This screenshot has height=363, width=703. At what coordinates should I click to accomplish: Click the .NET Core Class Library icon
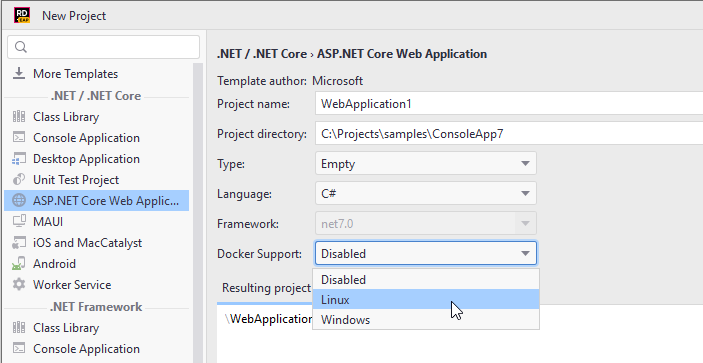pyautogui.click(x=19, y=117)
